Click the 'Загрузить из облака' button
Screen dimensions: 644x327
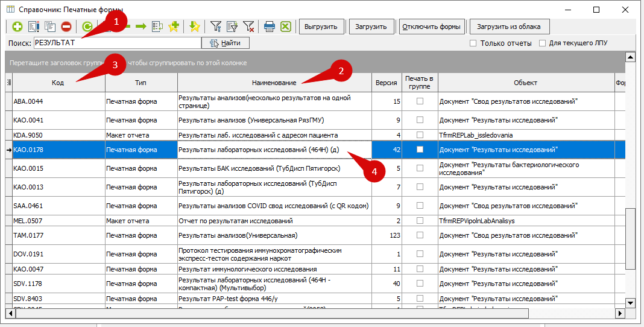point(509,27)
